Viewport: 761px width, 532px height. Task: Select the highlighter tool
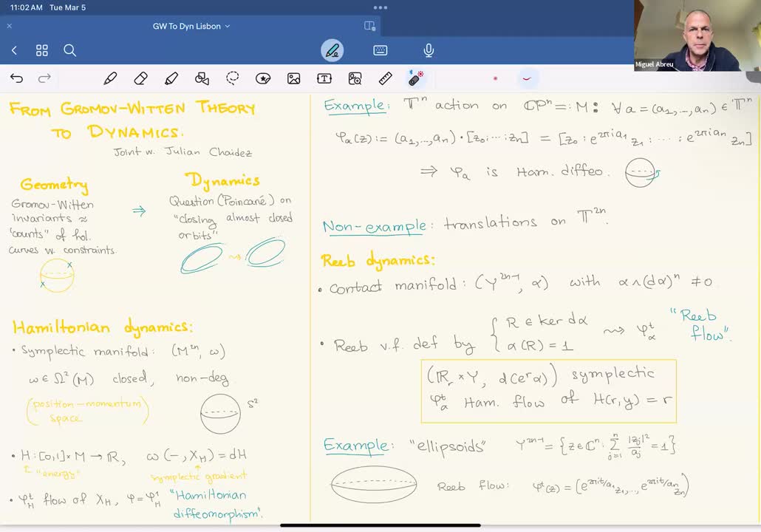[x=171, y=78]
